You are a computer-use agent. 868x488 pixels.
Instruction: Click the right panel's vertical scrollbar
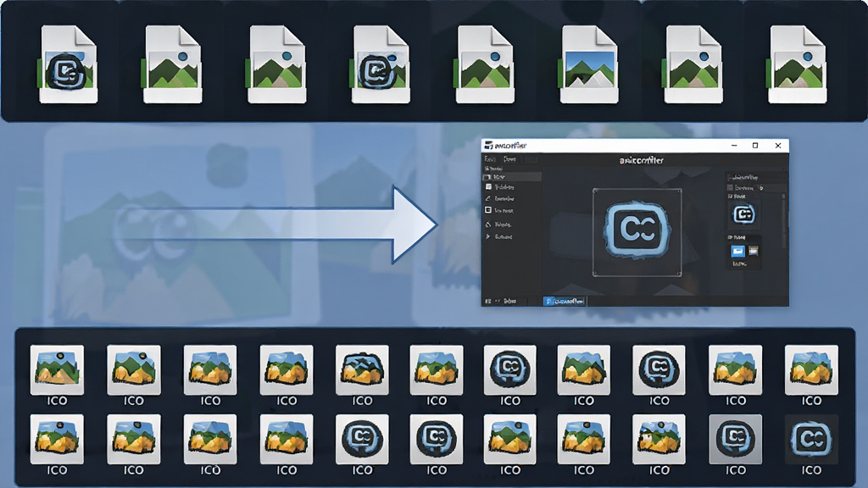tap(784, 221)
